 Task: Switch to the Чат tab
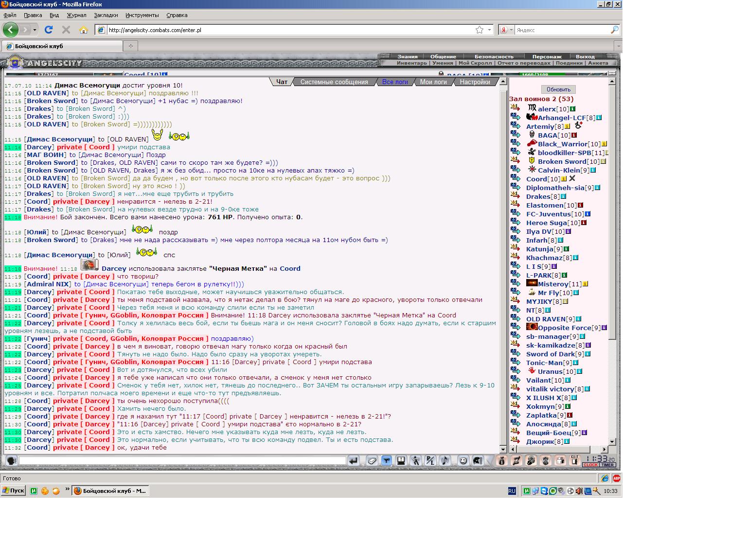point(282,82)
